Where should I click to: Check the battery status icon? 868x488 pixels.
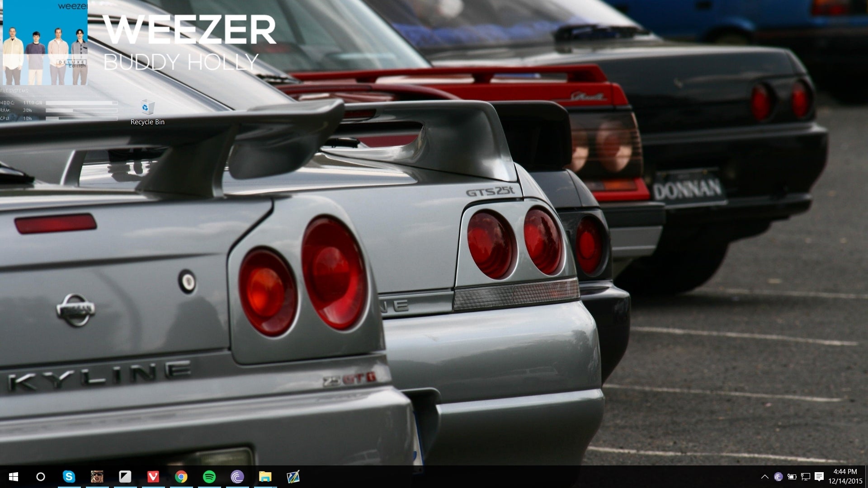[792, 477]
